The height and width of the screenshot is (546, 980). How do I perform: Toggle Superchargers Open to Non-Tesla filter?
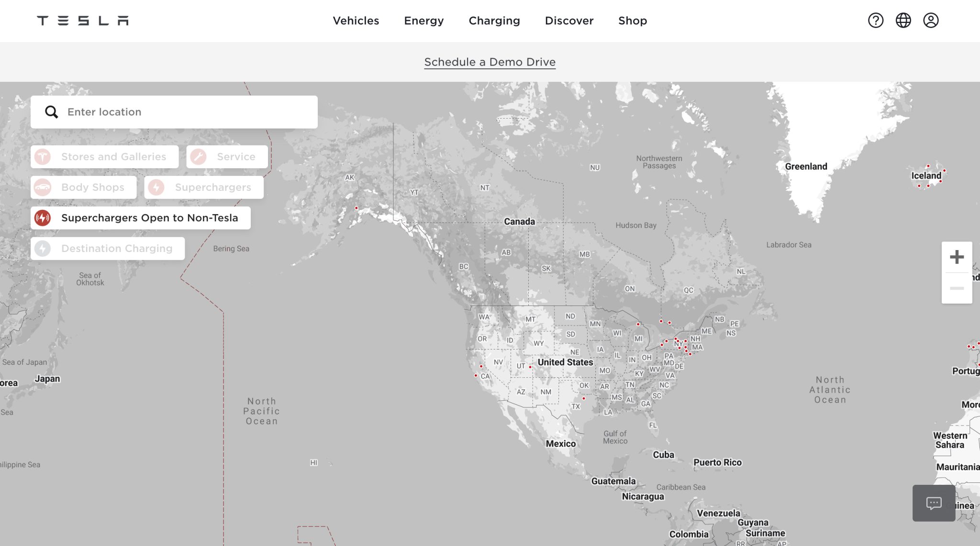pos(140,218)
